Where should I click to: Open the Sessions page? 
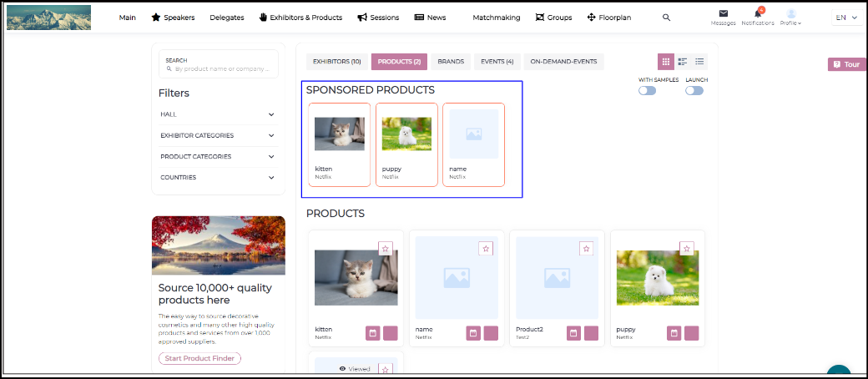point(378,18)
